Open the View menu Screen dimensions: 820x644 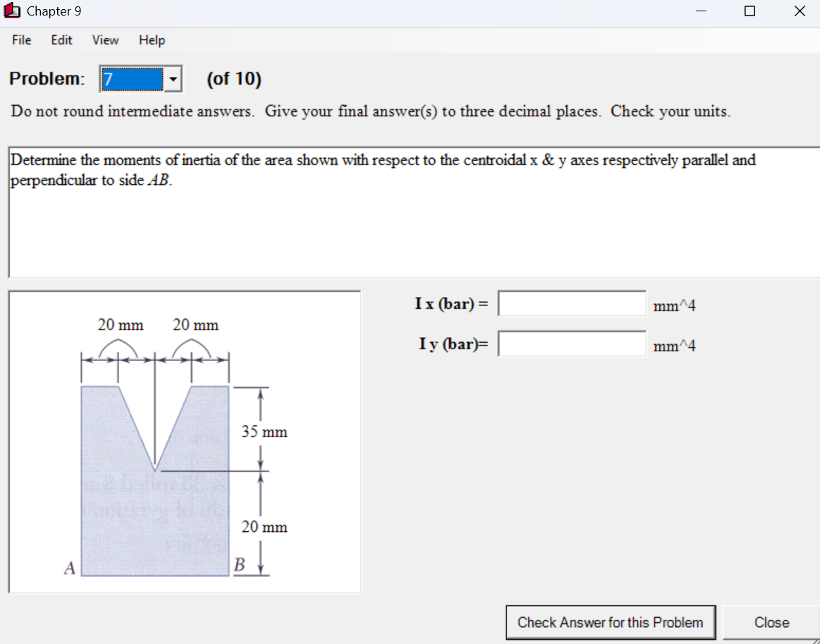pyautogui.click(x=105, y=40)
